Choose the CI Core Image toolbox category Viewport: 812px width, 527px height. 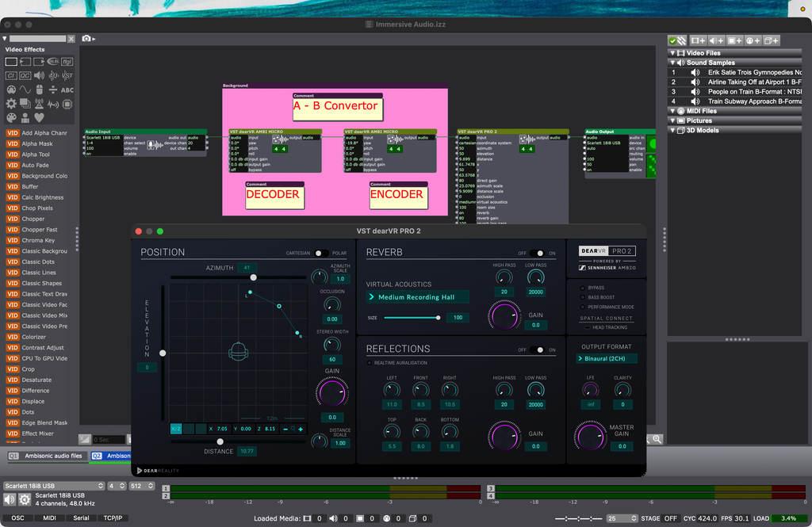pos(11,75)
